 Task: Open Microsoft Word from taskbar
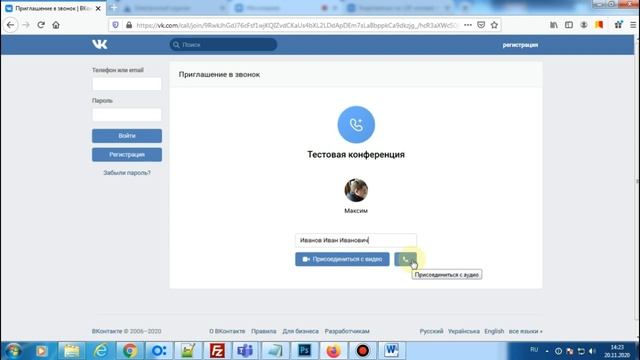pos(391,351)
